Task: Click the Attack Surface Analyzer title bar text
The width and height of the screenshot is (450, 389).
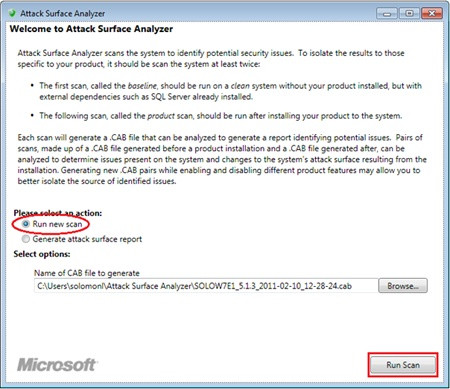Action: click(63, 13)
